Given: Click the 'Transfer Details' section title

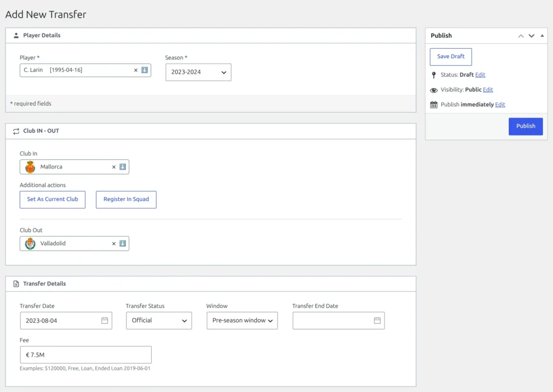Looking at the screenshot, I should pos(44,284).
